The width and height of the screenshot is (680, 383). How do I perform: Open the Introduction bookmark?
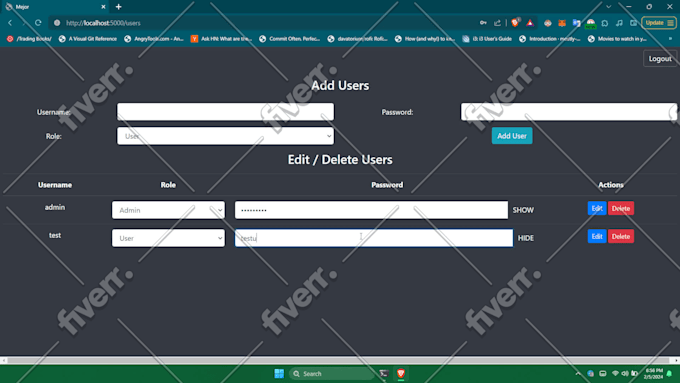pyautogui.click(x=550, y=39)
